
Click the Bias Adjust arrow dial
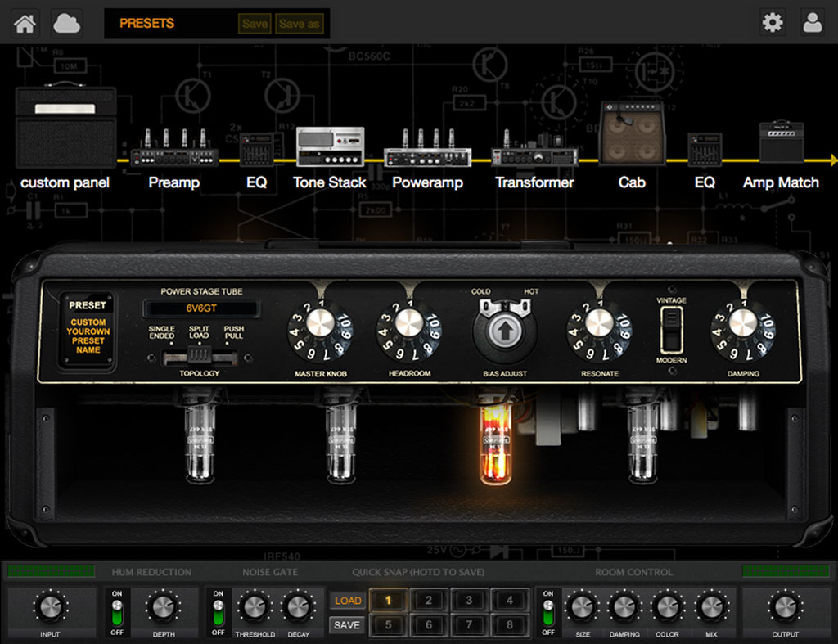pos(504,331)
